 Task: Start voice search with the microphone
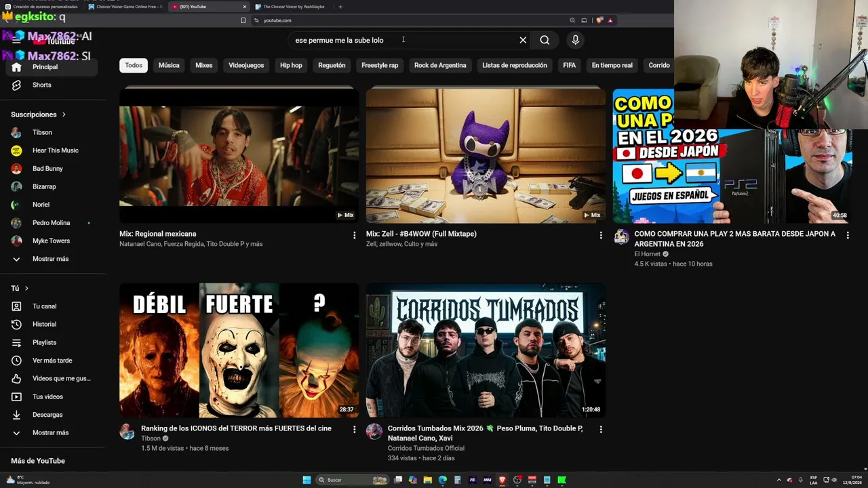(575, 40)
